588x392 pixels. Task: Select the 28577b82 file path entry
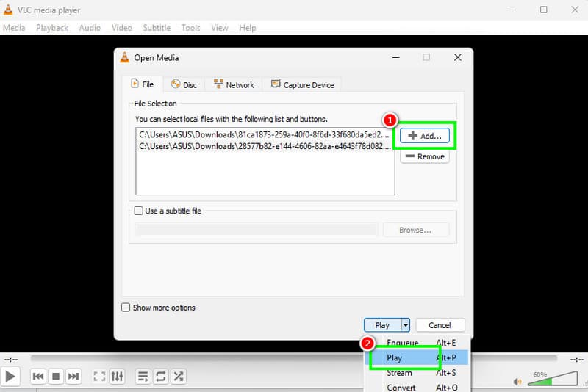tap(265, 146)
